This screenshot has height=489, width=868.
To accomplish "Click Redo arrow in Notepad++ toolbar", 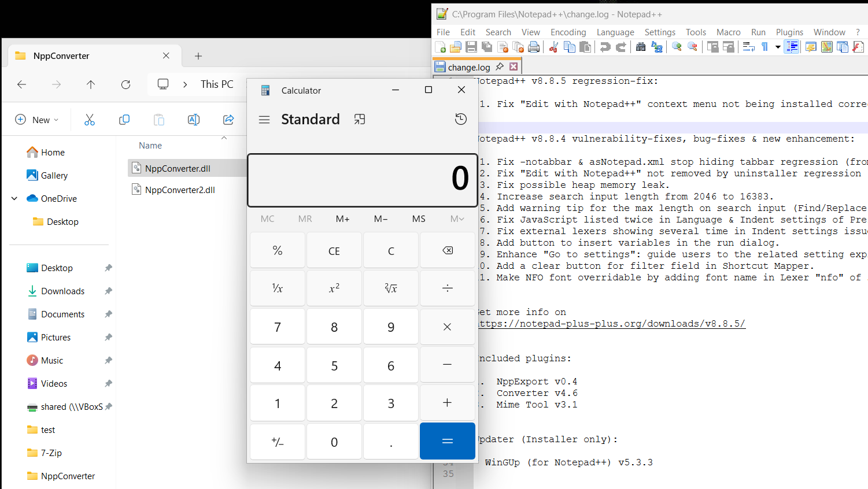I will pos(621,47).
